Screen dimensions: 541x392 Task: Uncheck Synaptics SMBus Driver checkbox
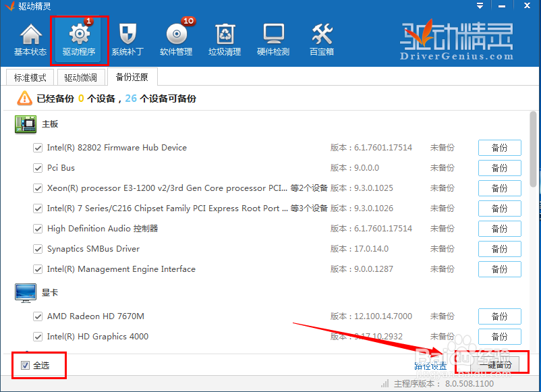(38, 249)
